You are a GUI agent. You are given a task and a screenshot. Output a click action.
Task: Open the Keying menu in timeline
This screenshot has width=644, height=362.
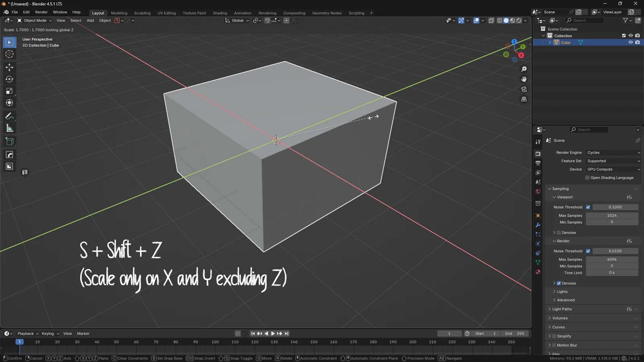pyautogui.click(x=50, y=333)
